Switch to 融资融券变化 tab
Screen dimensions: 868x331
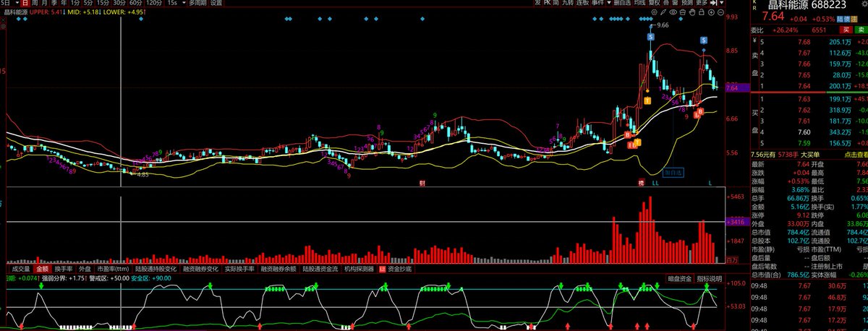(200, 268)
